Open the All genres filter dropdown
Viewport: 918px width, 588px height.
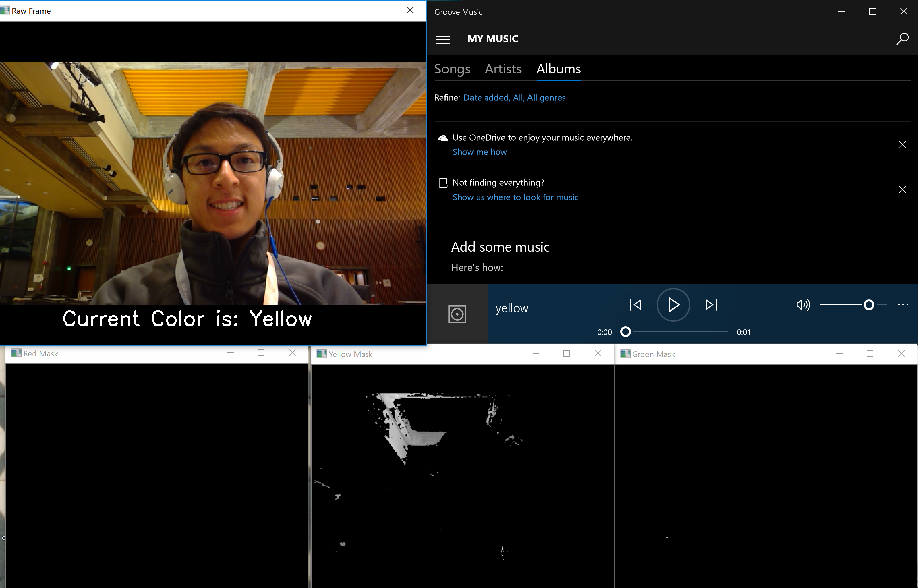coord(546,98)
